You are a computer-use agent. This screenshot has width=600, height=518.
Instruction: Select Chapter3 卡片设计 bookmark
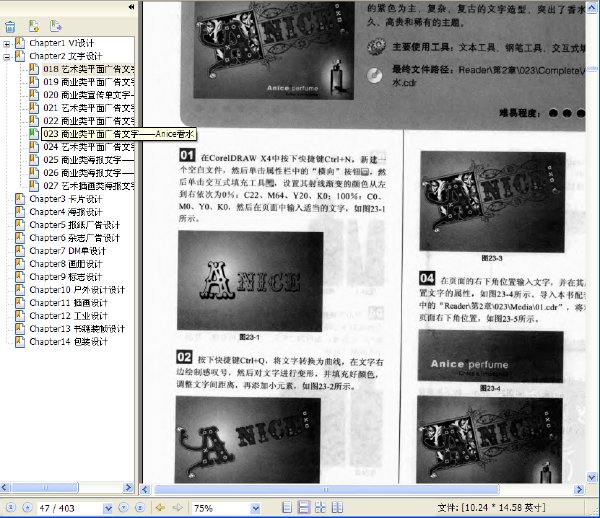[x=66, y=199]
